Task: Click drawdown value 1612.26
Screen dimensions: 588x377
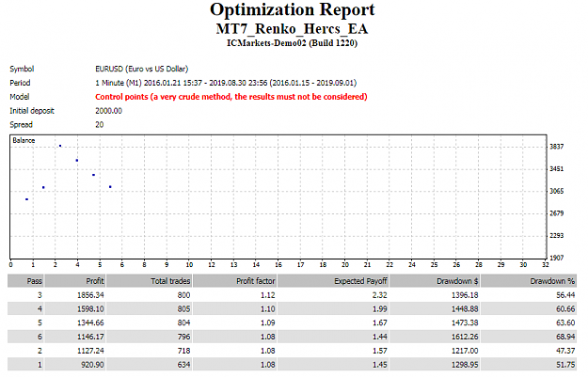Action: tap(465, 337)
